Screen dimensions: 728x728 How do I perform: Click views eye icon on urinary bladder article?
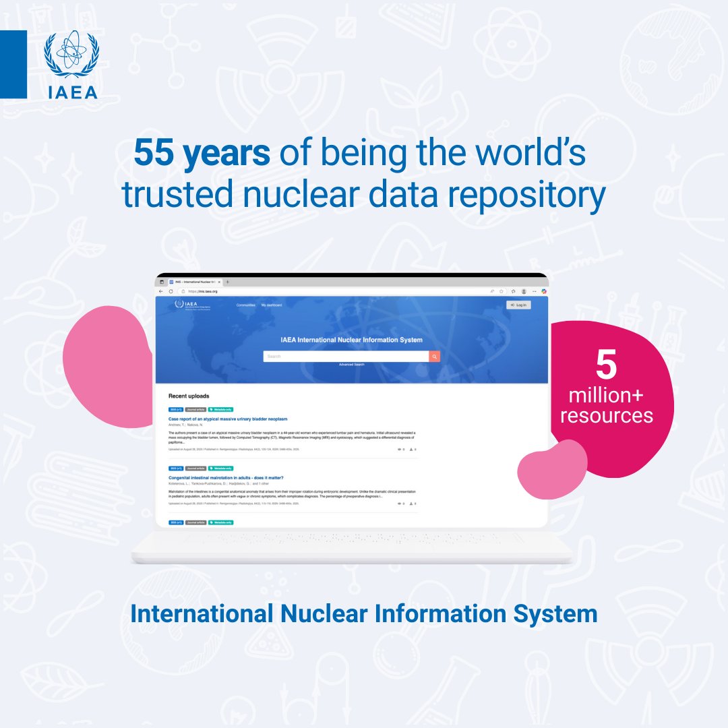pyautogui.click(x=400, y=450)
